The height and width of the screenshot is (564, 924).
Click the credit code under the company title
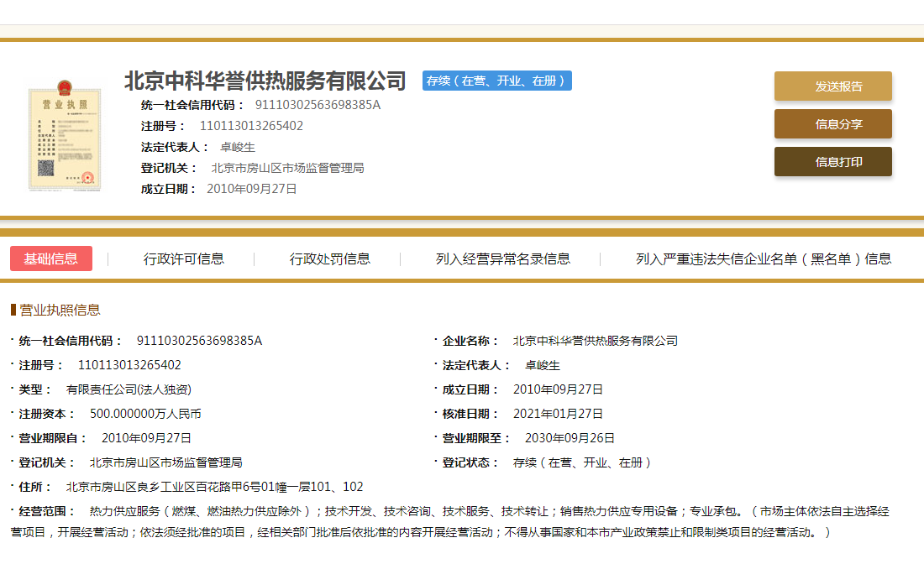point(318,105)
